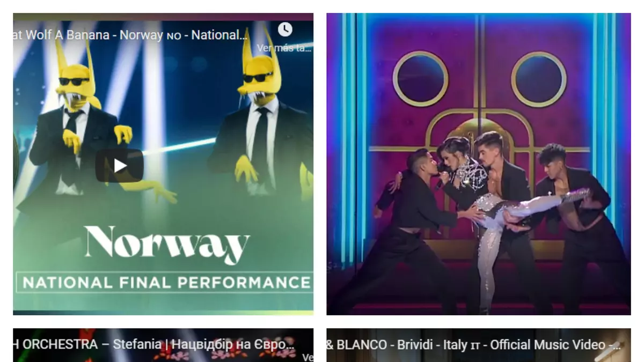The height and width of the screenshot is (362, 644).
Task: Click the left gold circular window on stage
Action: [420, 79]
